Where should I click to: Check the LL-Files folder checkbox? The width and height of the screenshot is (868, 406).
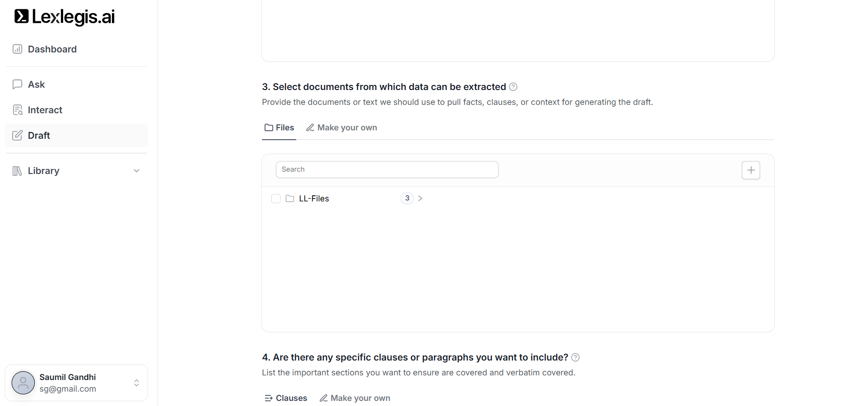pyautogui.click(x=276, y=199)
